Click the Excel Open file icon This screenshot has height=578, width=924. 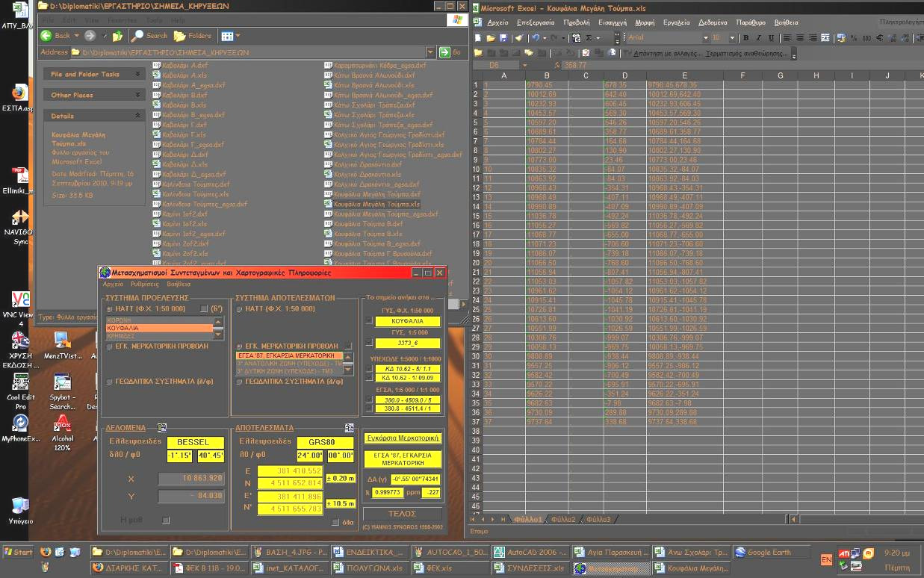491,37
